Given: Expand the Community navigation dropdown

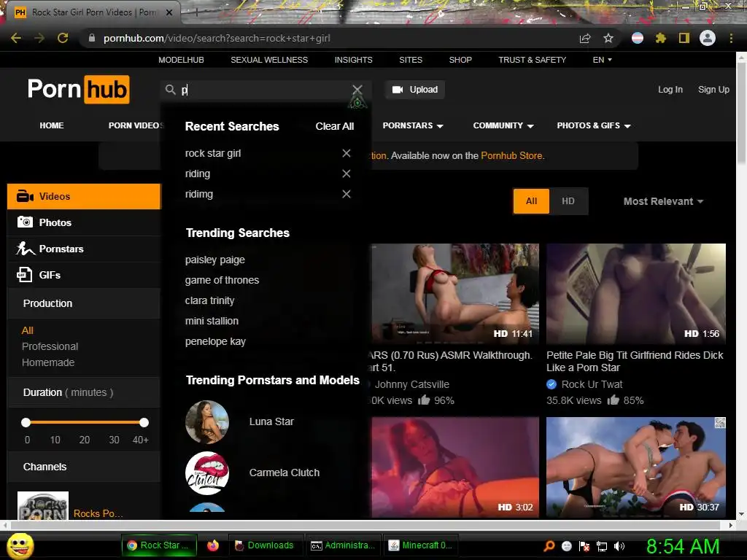Looking at the screenshot, I should pos(503,125).
